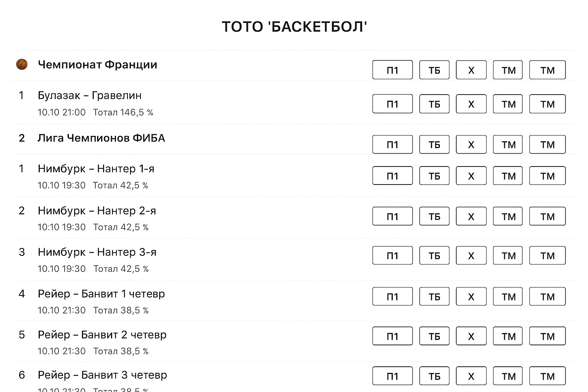
Task: Toggle ТБ in the Лига Чемпионов ФИБА row
Action: click(434, 145)
